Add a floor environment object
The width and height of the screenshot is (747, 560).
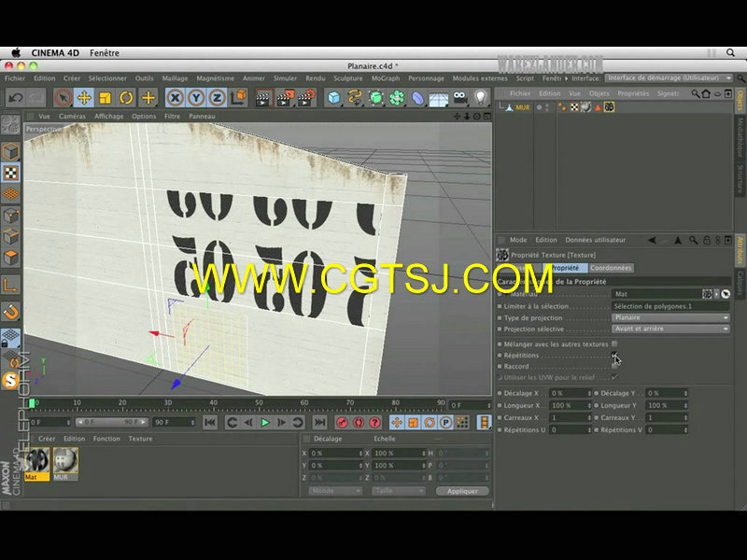(x=439, y=99)
